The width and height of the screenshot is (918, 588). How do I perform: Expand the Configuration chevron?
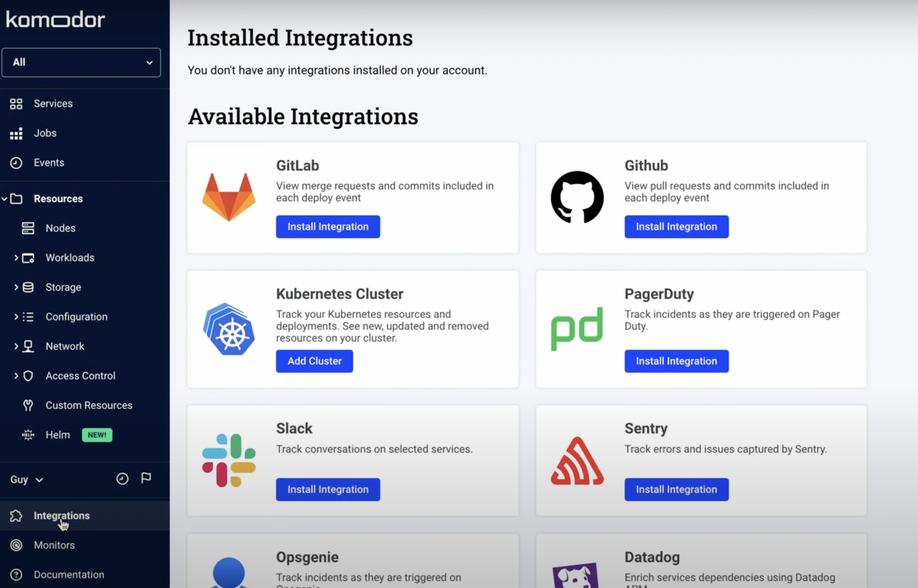(x=16, y=317)
